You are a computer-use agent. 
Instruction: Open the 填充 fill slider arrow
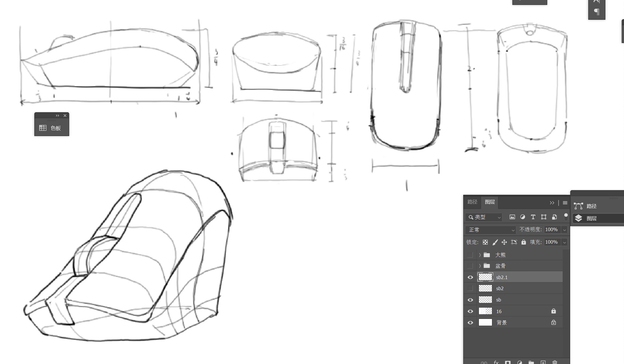point(564,242)
